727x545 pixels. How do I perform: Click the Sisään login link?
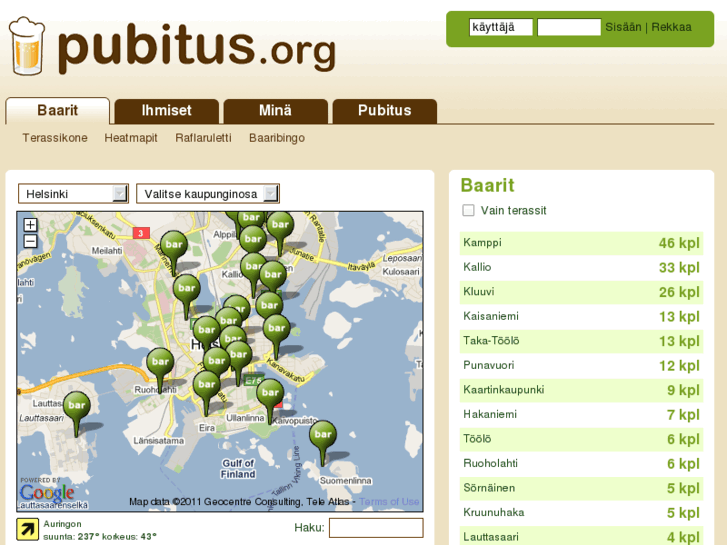click(x=623, y=27)
